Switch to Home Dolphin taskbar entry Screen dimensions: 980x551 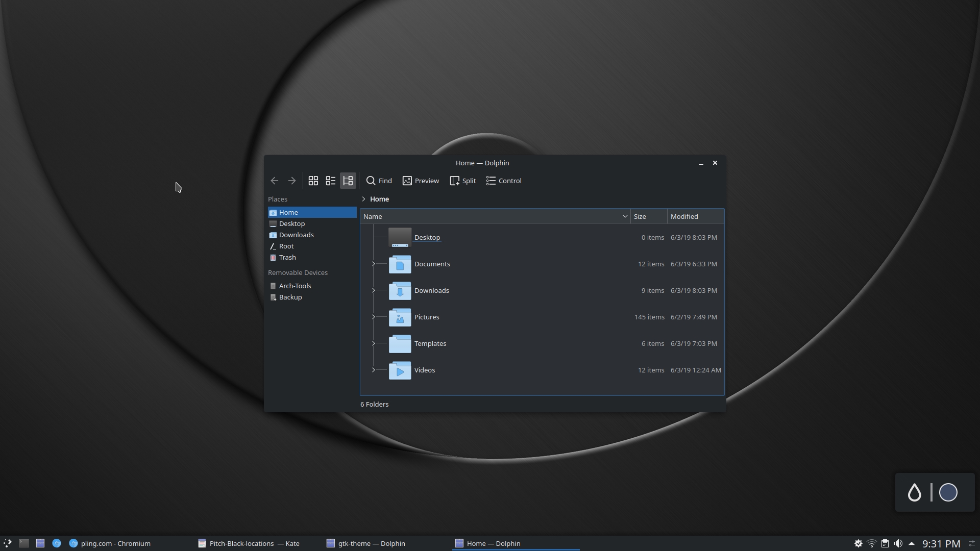[516, 543]
